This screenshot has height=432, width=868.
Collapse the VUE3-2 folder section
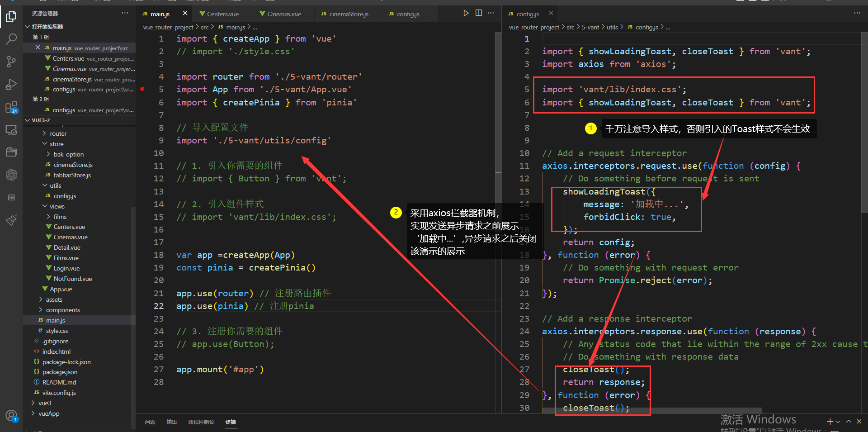(28, 120)
